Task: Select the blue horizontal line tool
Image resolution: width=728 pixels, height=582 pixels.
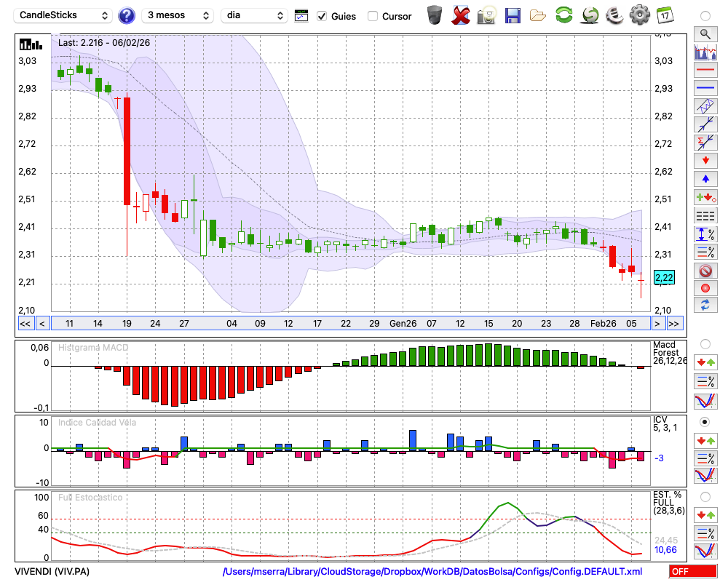Action: [x=705, y=88]
